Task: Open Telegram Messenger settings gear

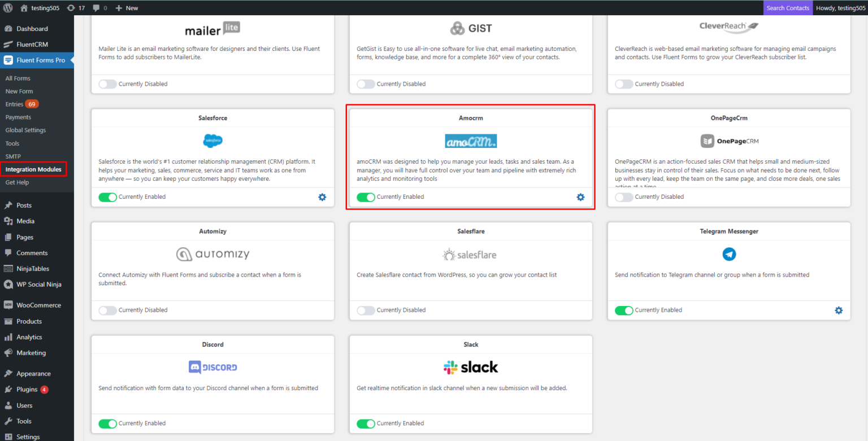Action: 839,310
